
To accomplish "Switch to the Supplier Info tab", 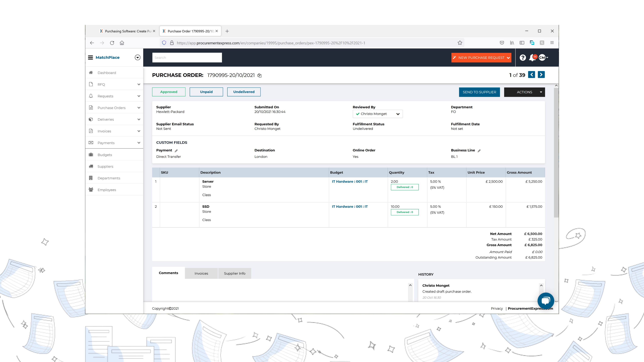I will [234, 273].
